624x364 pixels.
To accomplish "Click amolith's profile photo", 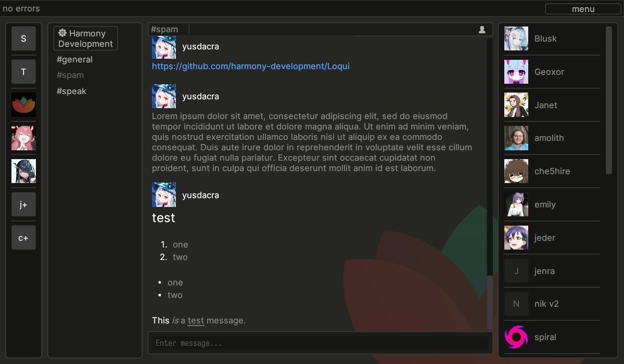I will coord(516,138).
